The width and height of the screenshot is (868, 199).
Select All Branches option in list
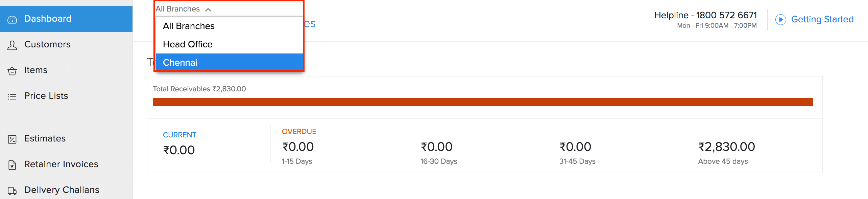[x=189, y=26]
